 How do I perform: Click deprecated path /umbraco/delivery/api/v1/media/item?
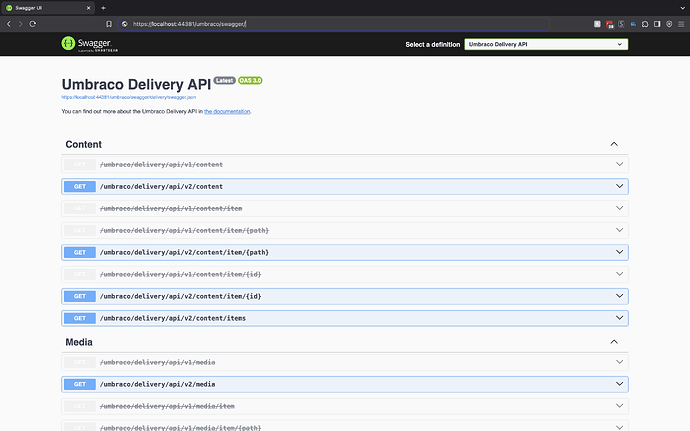click(x=167, y=406)
